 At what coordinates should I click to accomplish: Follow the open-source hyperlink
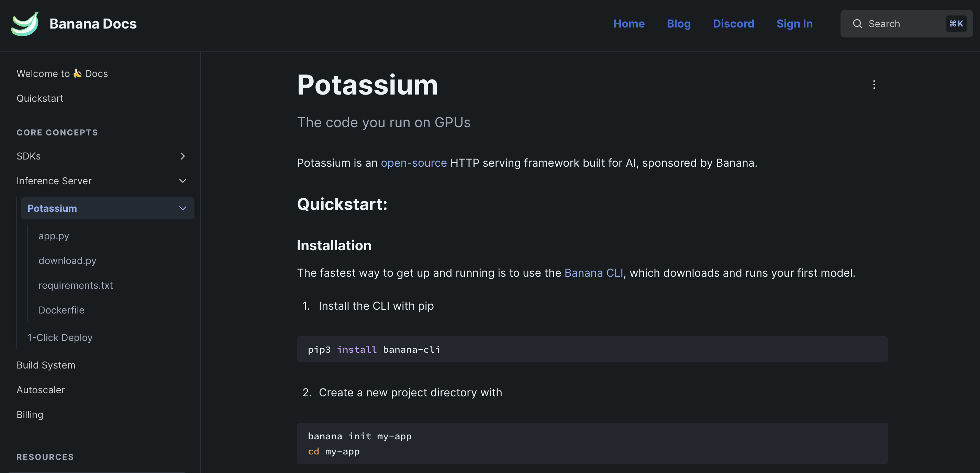[413, 163]
